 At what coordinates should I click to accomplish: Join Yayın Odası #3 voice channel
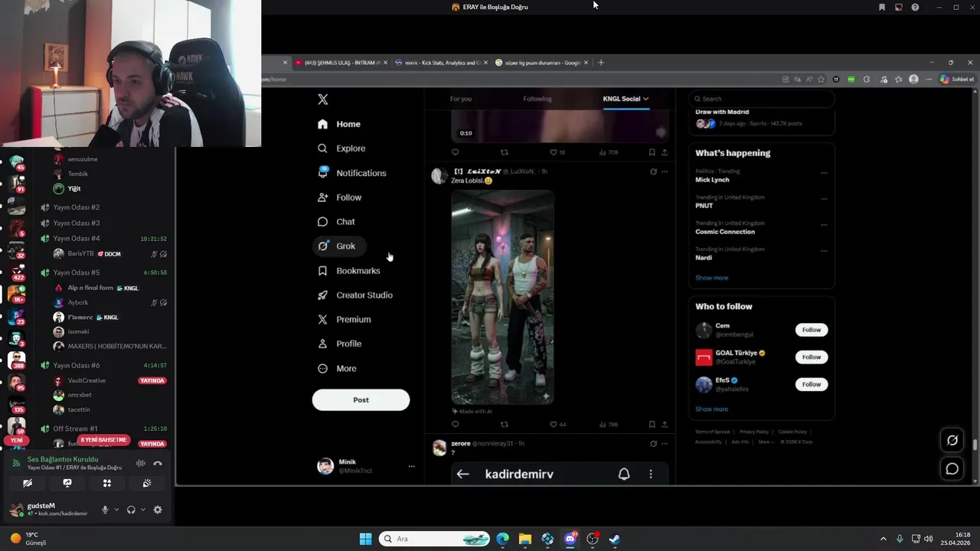point(76,223)
